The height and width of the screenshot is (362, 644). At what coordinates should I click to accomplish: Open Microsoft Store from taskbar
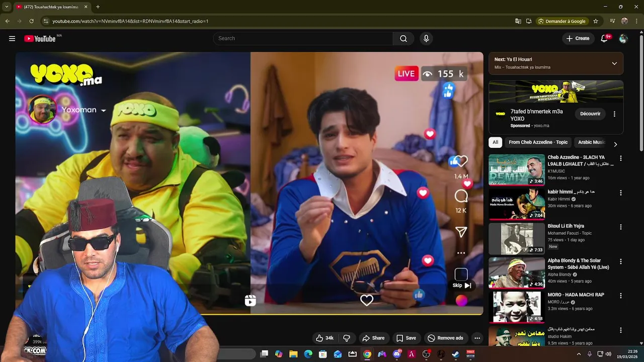pyautogui.click(x=323, y=354)
